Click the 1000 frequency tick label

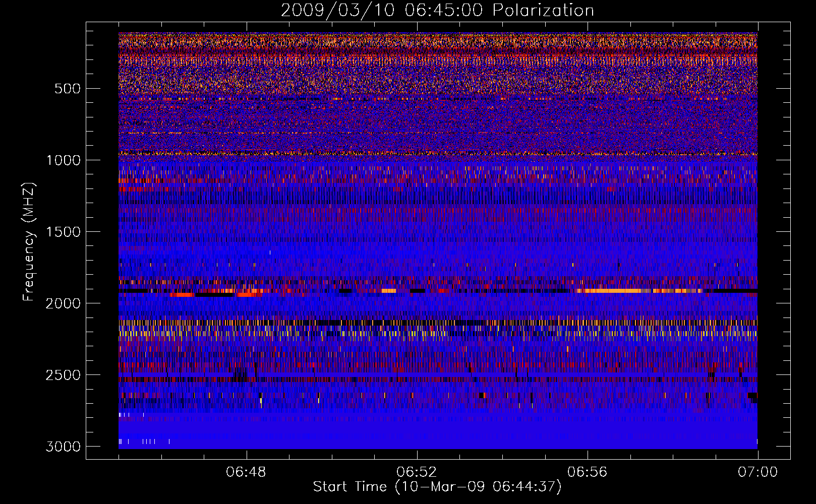point(63,160)
